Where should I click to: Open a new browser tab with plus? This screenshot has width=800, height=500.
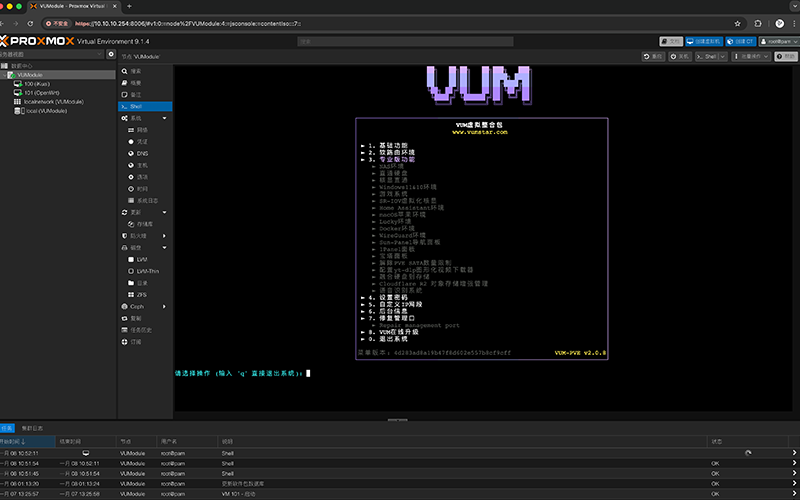click(129, 6)
